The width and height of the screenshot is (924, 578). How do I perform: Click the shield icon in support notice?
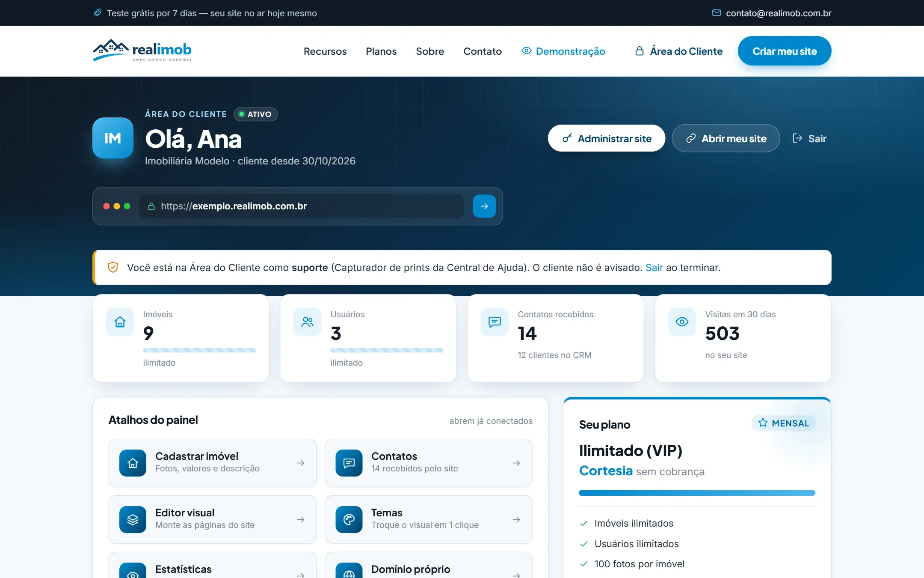[113, 267]
